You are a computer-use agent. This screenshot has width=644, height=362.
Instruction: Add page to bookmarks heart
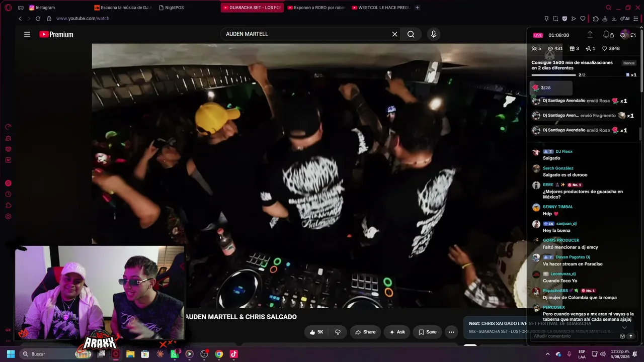(583, 19)
